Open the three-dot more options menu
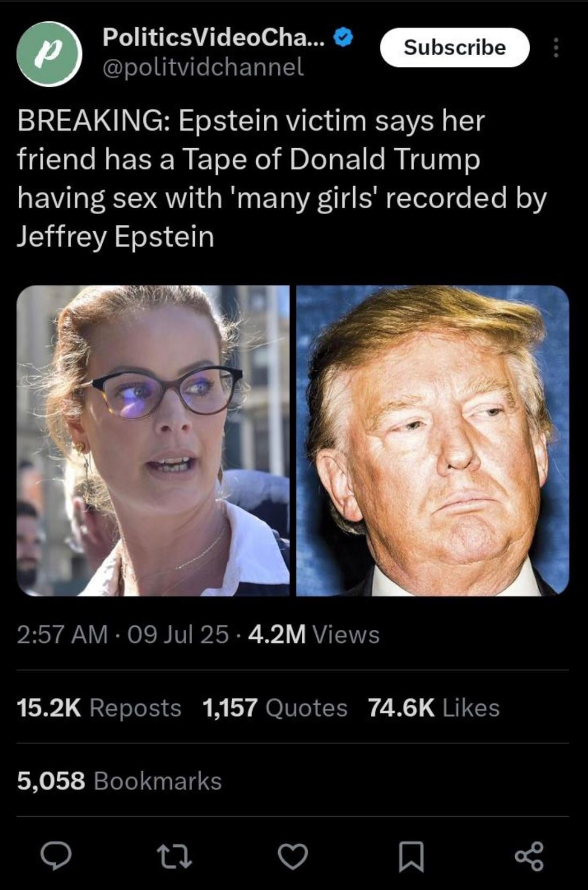 [556, 48]
